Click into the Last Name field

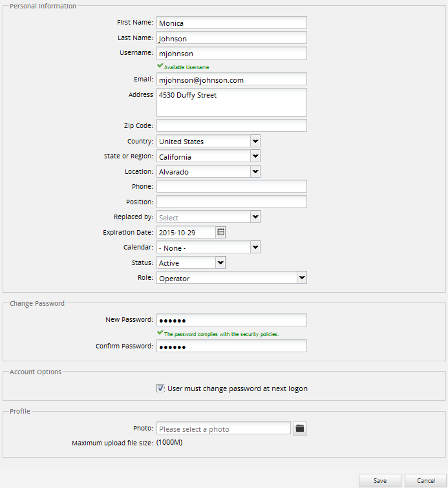pos(231,38)
